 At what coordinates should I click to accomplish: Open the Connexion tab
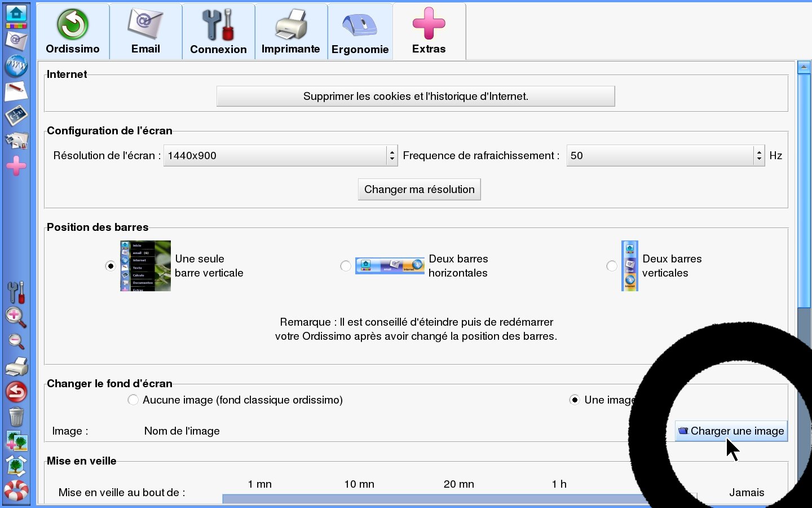(x=218, y=31)
